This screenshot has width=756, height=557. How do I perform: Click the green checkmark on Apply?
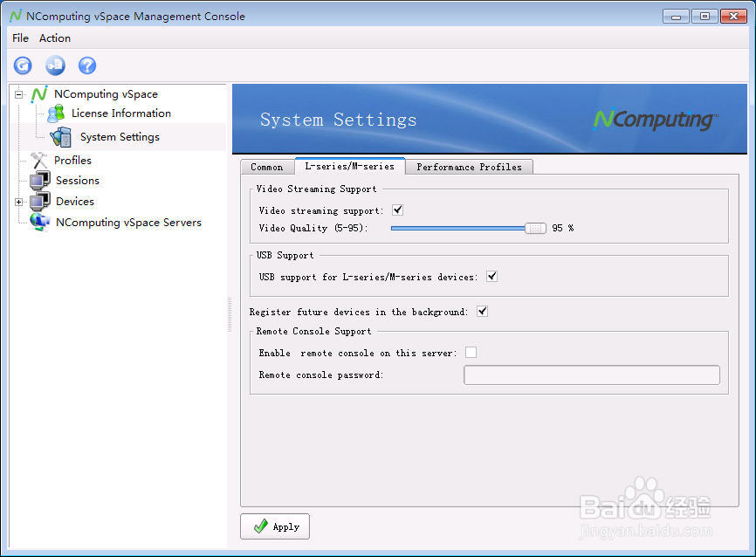coord(261,526)
